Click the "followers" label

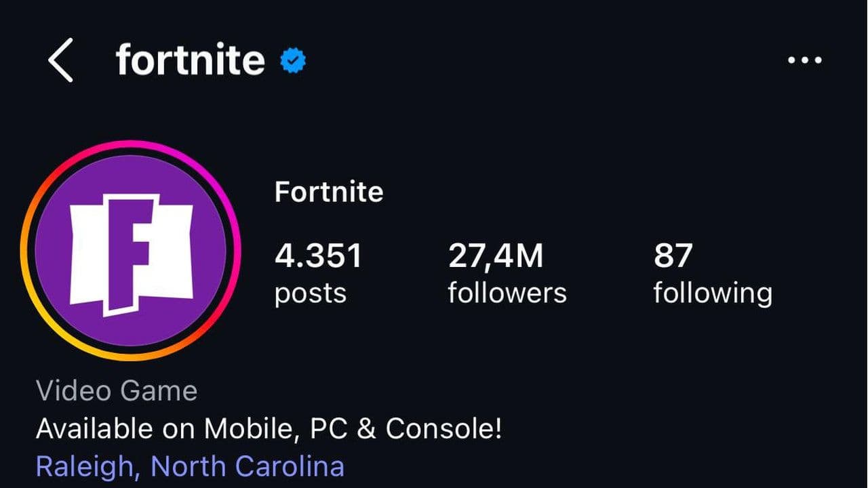[507, 293]
